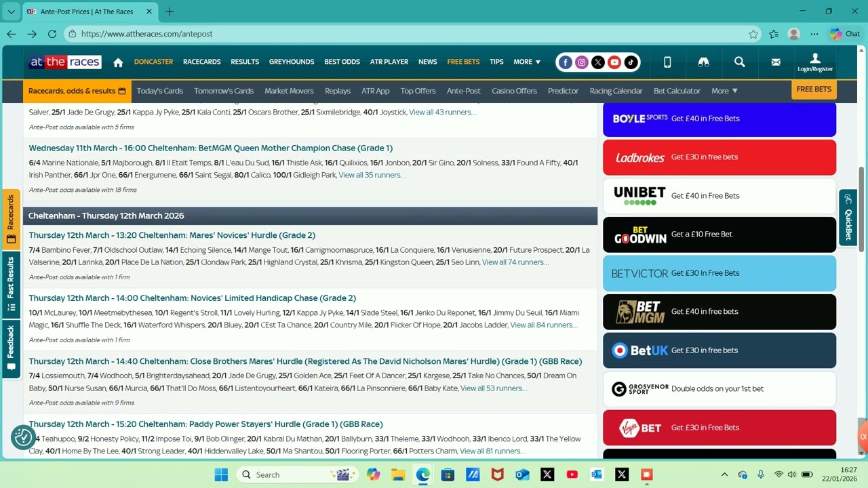Open the QuickBet side tab
Viewport: 868px width, 488px height.
tap(848, 217)
